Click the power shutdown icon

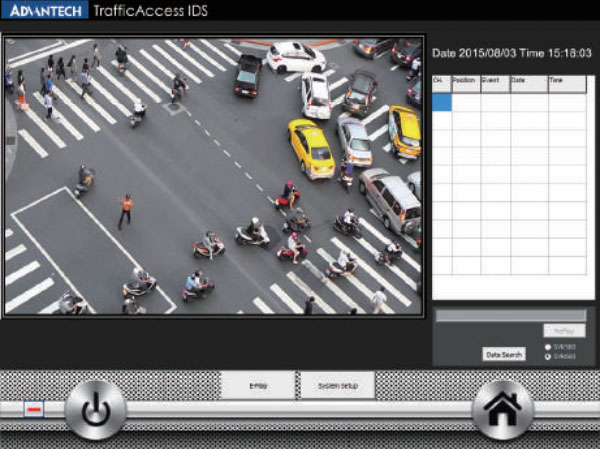95,410
